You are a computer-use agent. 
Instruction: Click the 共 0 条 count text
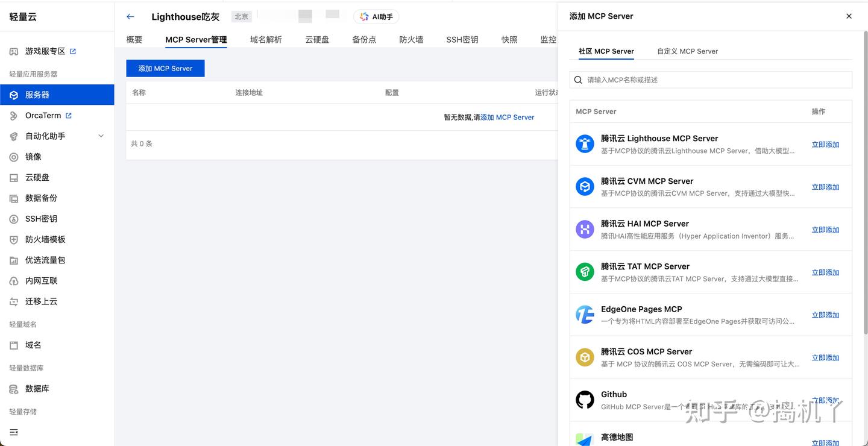point(142,144)
